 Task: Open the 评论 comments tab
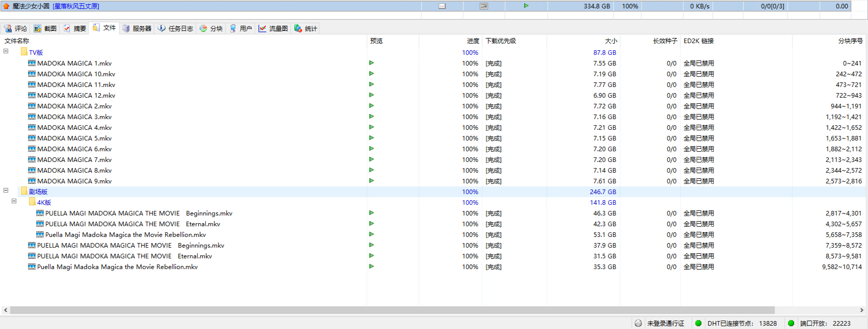(16, 29)
